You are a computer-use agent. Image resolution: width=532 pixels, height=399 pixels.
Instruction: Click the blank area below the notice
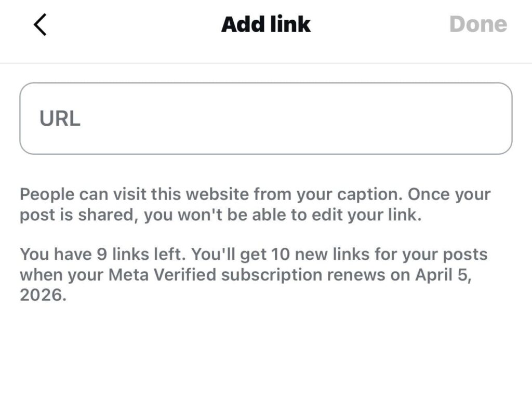coord(265,353)
